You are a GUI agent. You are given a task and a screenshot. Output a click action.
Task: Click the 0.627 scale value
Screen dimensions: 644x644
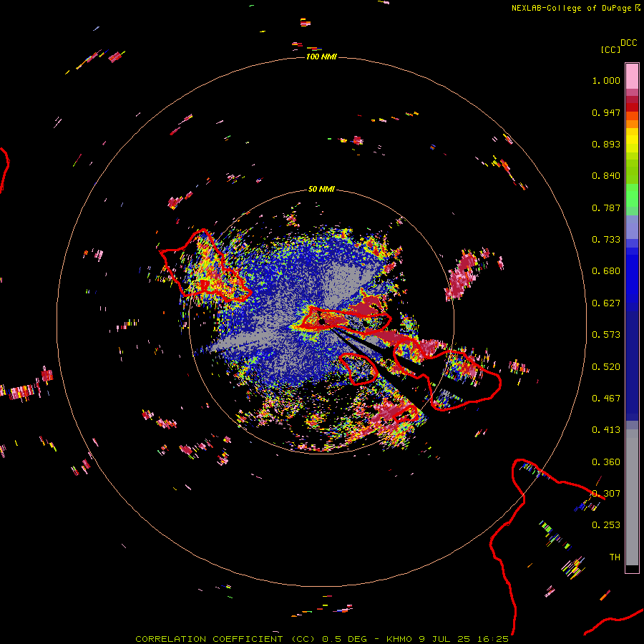pyautogui.click(x=606, y=303)
